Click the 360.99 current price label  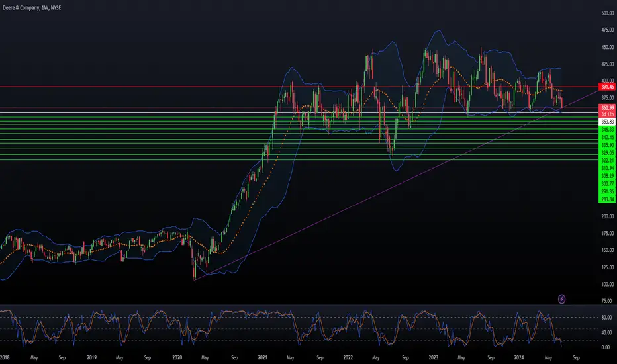607,107
